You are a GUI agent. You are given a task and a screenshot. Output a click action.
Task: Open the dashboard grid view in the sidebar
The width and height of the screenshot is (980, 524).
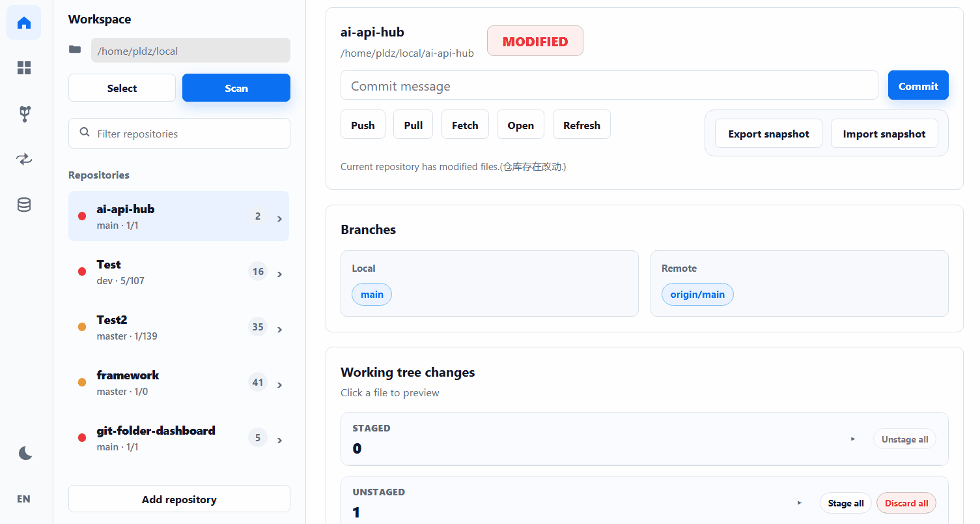(23, 68)
